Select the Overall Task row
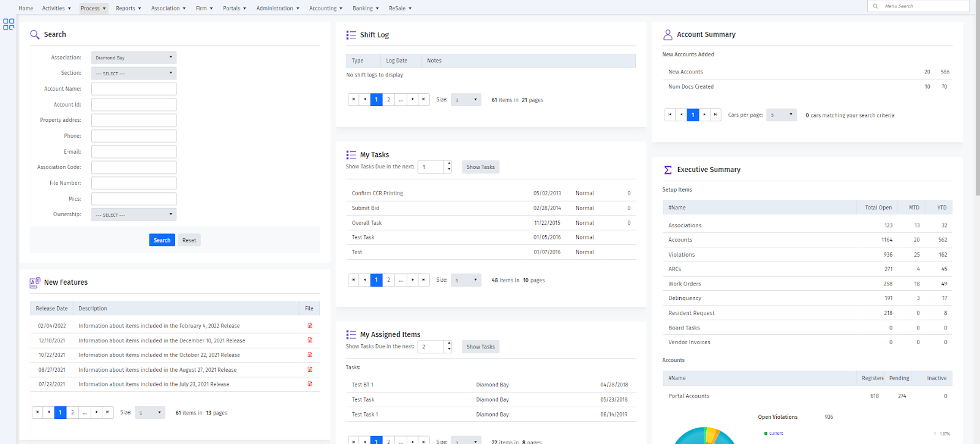 click(x=491, y=223)
